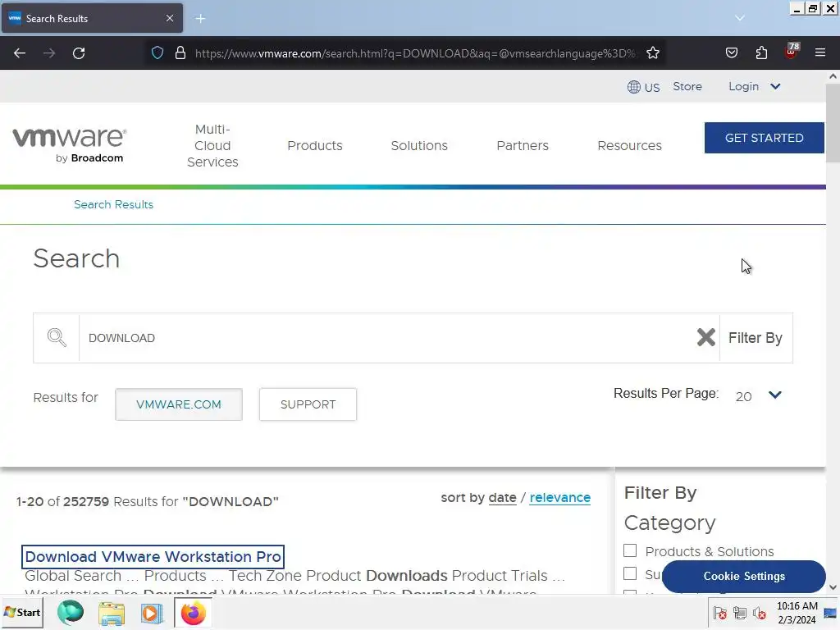Image resolution: width=840 pixels, height=630 pixels.
Task: Click the VMware by Broadcom logo
Action: 70,144
